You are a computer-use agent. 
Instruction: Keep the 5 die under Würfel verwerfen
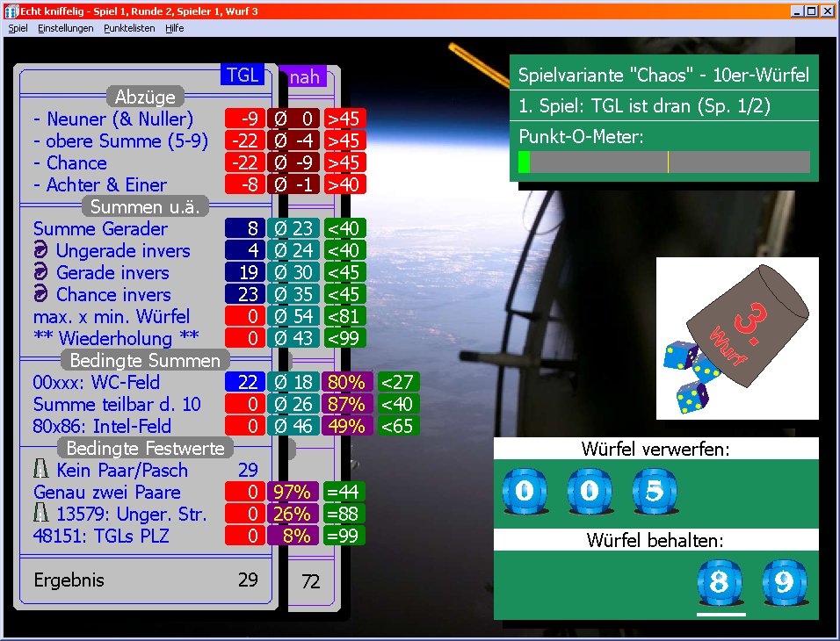(655, 491)
